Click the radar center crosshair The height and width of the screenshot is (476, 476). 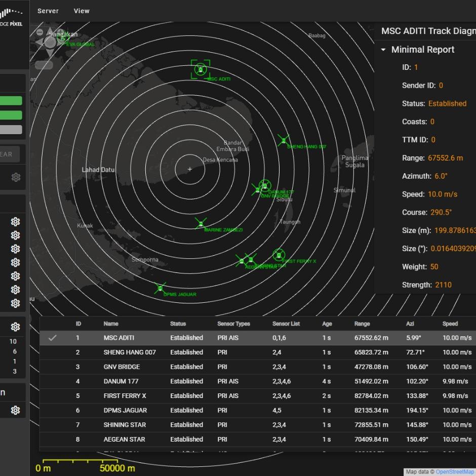tap(190, 169)
